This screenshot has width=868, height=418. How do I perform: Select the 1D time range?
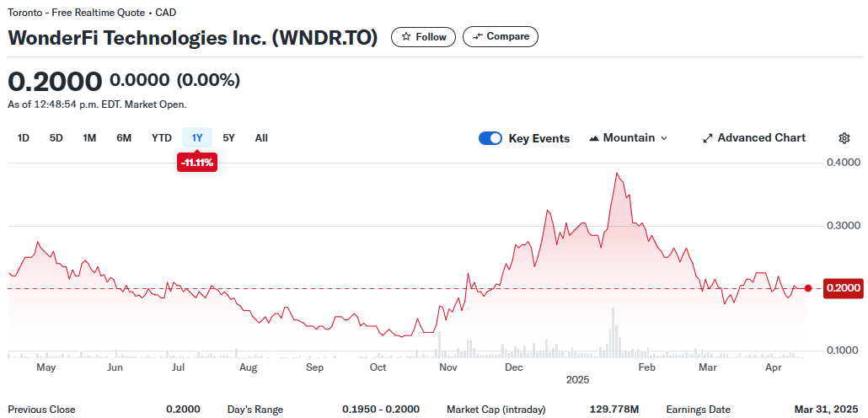[x=24, y=138]
